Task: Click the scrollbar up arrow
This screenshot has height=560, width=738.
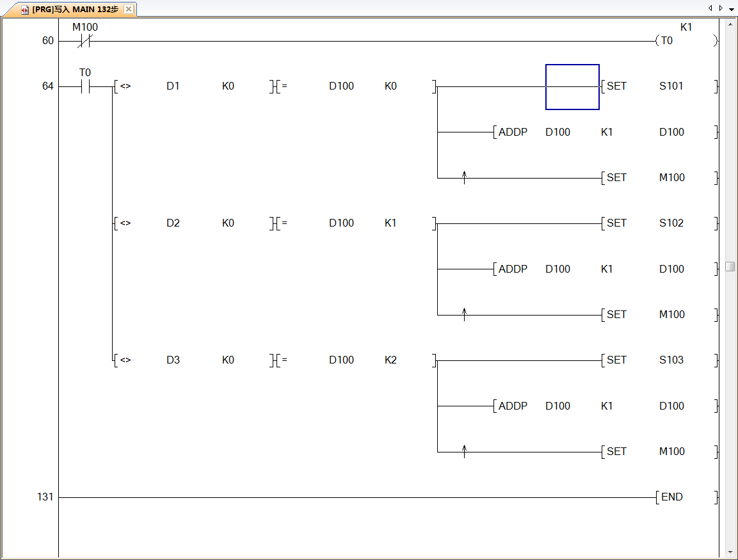Action: 730,24
